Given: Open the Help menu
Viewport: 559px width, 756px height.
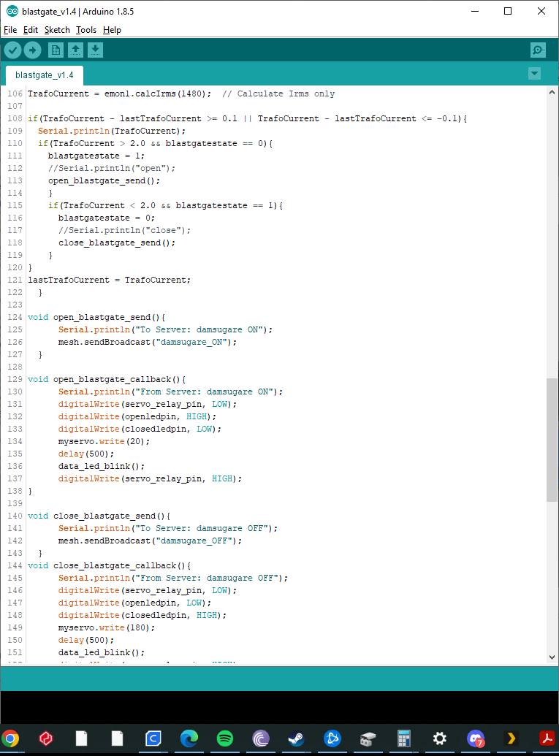Looking at the screenshot, I should point(112,30).
